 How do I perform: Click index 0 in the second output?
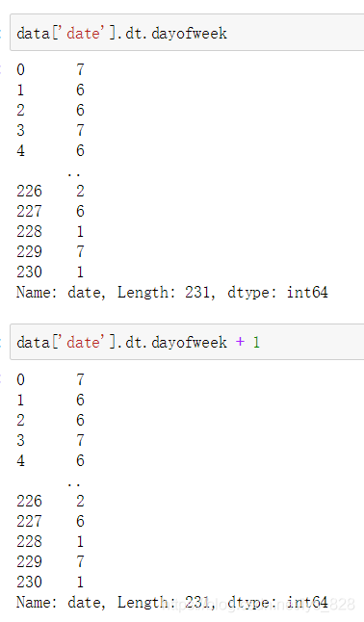20,380
